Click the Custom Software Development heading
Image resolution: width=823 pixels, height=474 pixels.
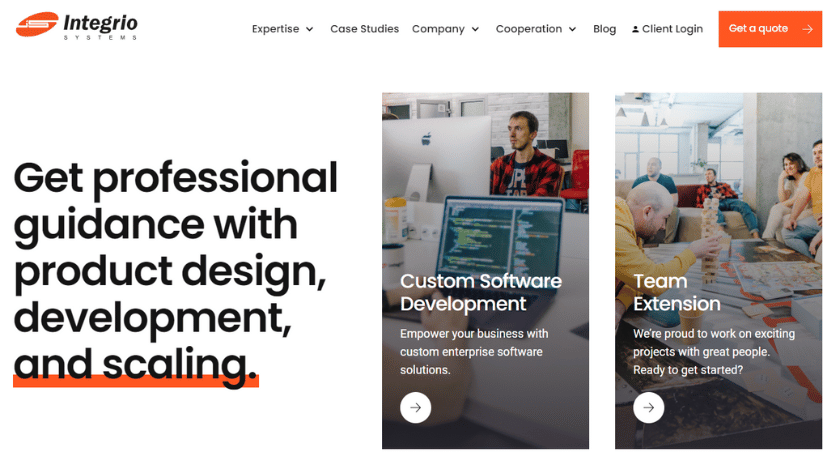480,292
